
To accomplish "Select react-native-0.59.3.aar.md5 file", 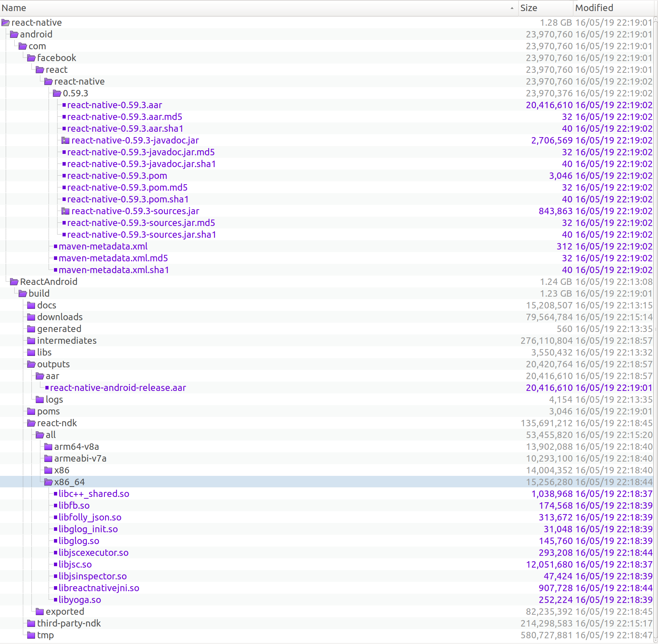I will click(124, 117).
